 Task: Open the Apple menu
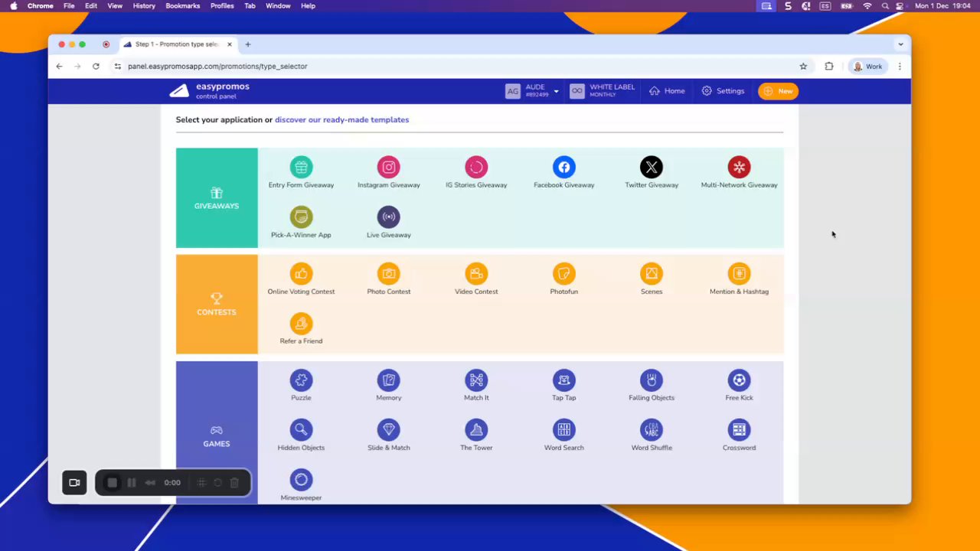pyautogui.click(x=14, y=5)
